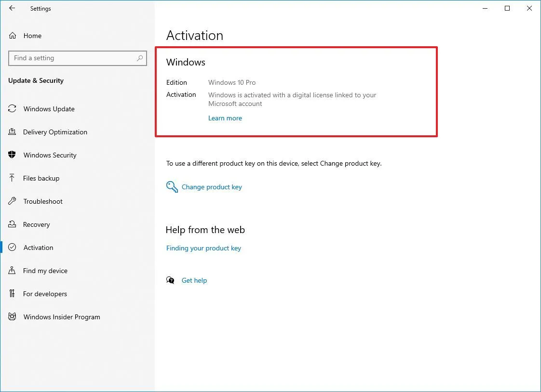This screenshot has height=392, width=541.
Task: Open Recovery settings
Action: (x=37, y=224)
